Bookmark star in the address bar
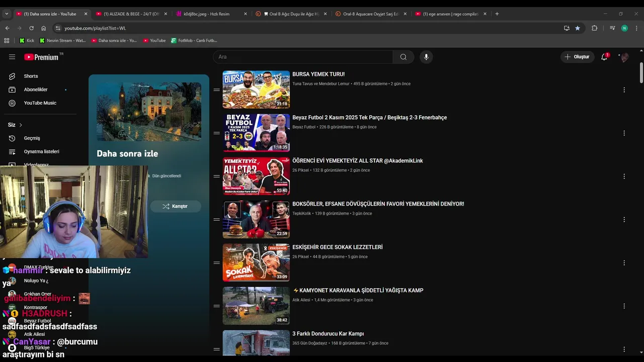 pyautogui.click(x=578, y=28)
